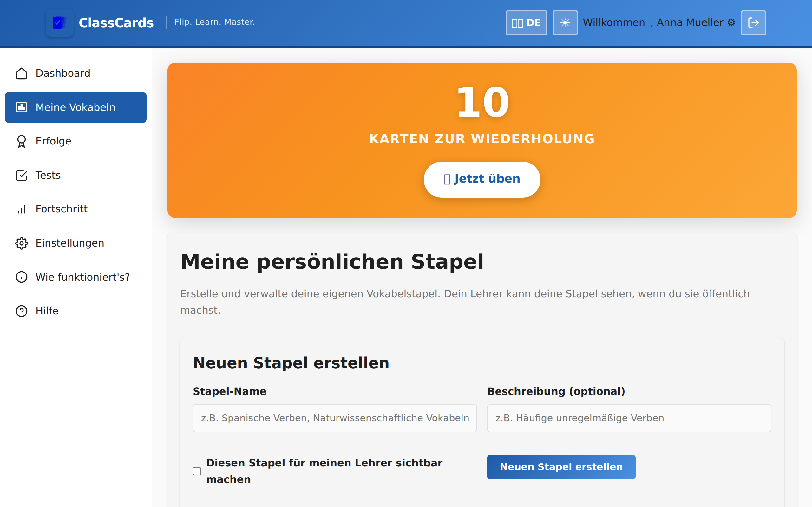Open Meine Vokabeln menu item

[x=76, y=107]
